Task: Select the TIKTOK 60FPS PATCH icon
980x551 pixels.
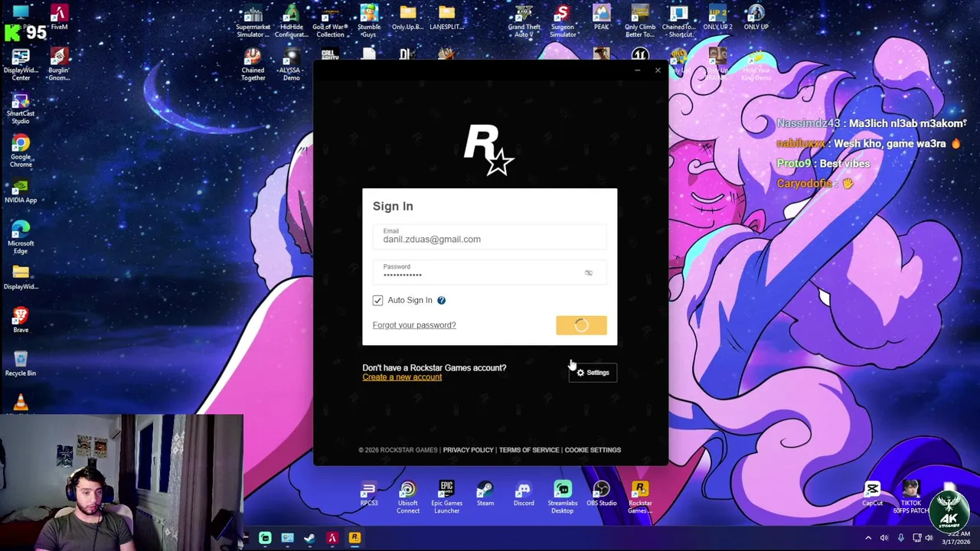Action: coord(910,497)
